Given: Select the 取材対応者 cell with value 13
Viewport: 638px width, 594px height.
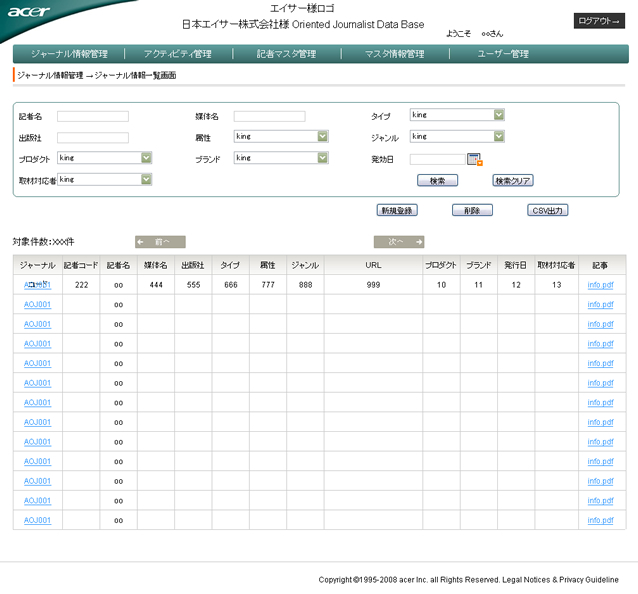Looking at the screenshot, I should (x=556, y=285).
